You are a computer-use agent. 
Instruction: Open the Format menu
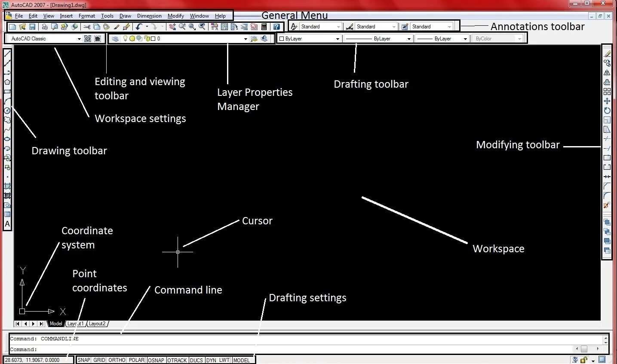87,16
